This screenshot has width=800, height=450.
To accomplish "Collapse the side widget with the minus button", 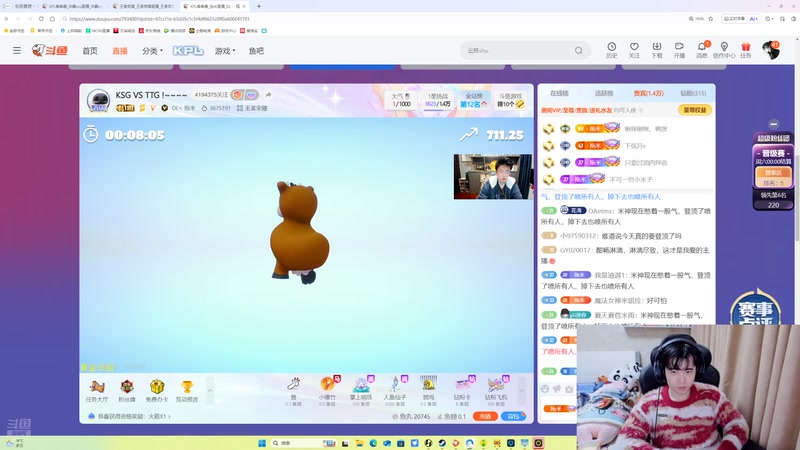I will pyautogui.click(x=773, y=124).
